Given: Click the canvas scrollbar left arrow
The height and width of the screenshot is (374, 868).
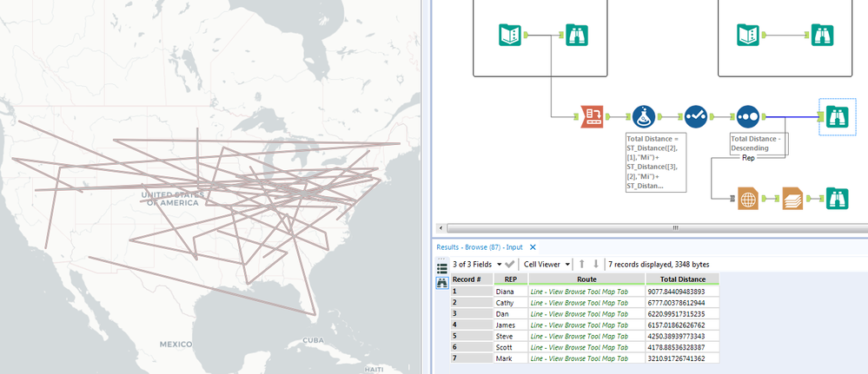Looking at the screenshot, I should [441, 228].
